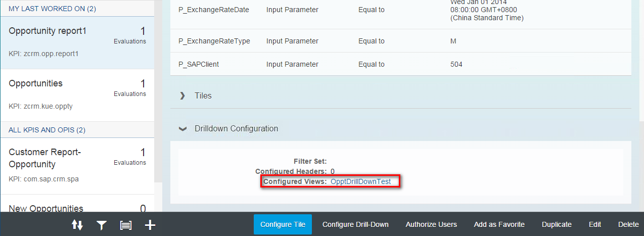
Task: Click the Configure Tile button
Action: point(283,224)
